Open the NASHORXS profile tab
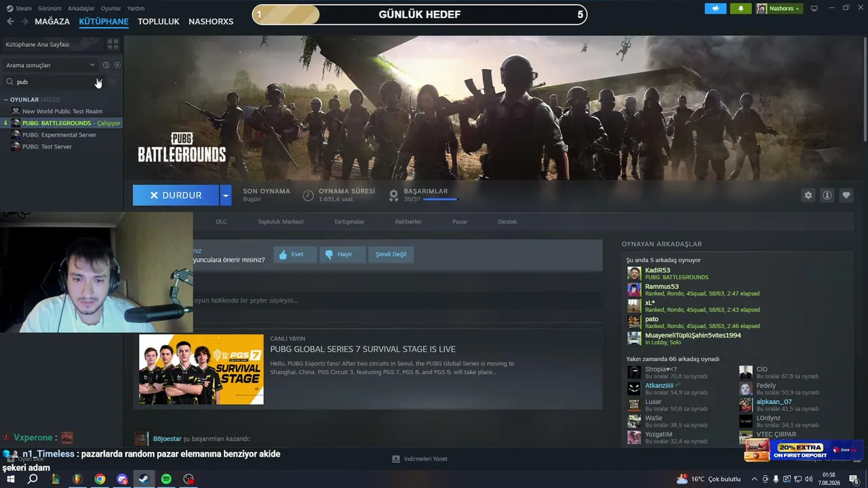Screen dimensions: 868x488 coord(211,22)
